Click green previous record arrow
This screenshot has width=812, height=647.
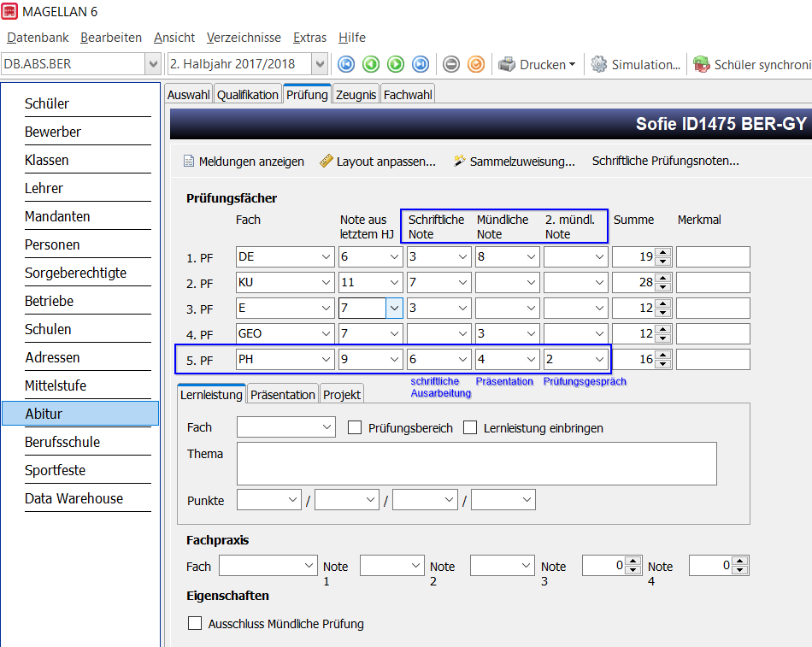click(x=371, y=64)
